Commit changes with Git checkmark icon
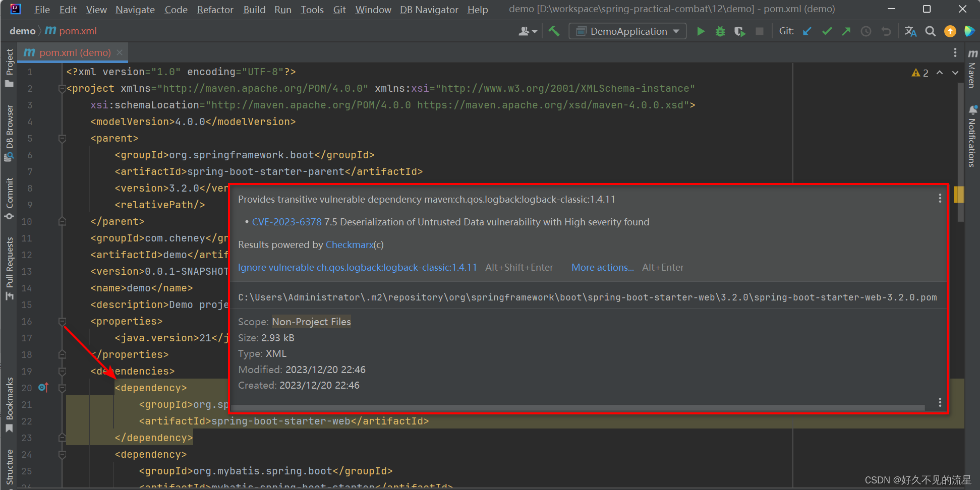 point(827,31)
